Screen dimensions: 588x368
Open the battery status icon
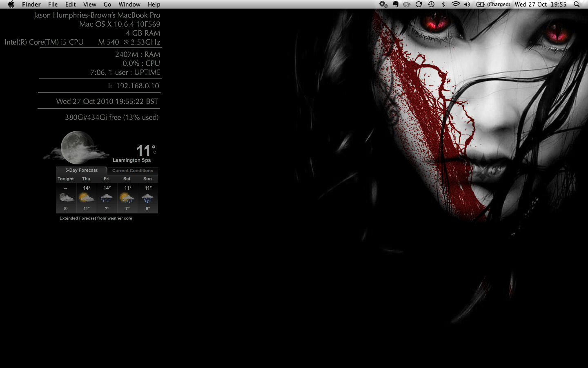pos(481,4)
